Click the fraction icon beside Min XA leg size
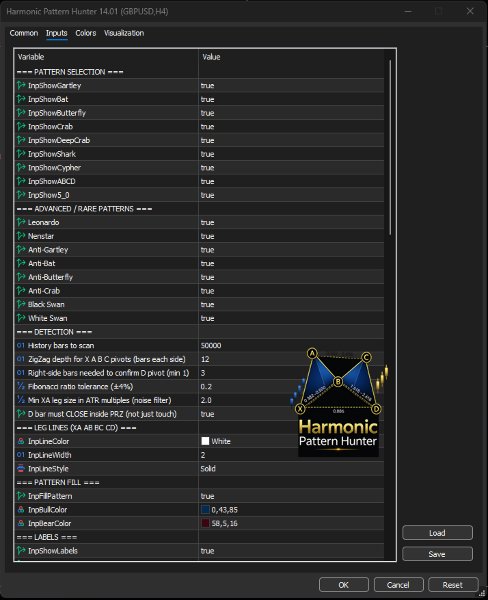The height and width of the screenshot is (600, 488). (21, 400)
